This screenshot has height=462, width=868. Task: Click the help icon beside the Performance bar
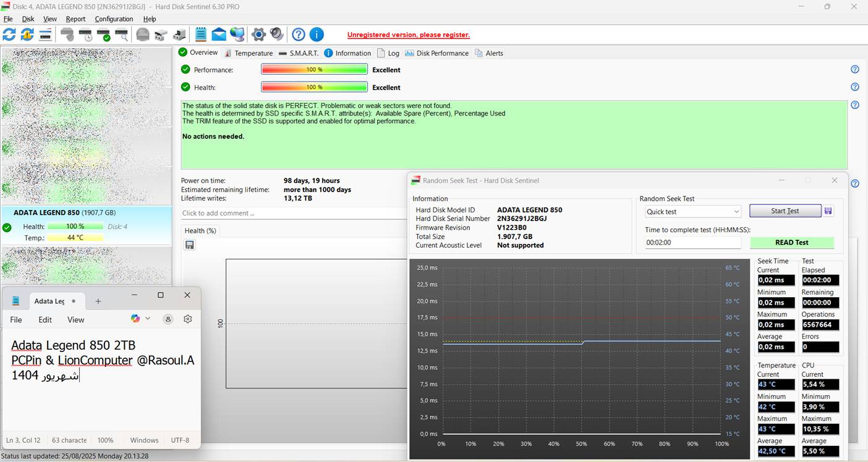[x=855, y=69]
